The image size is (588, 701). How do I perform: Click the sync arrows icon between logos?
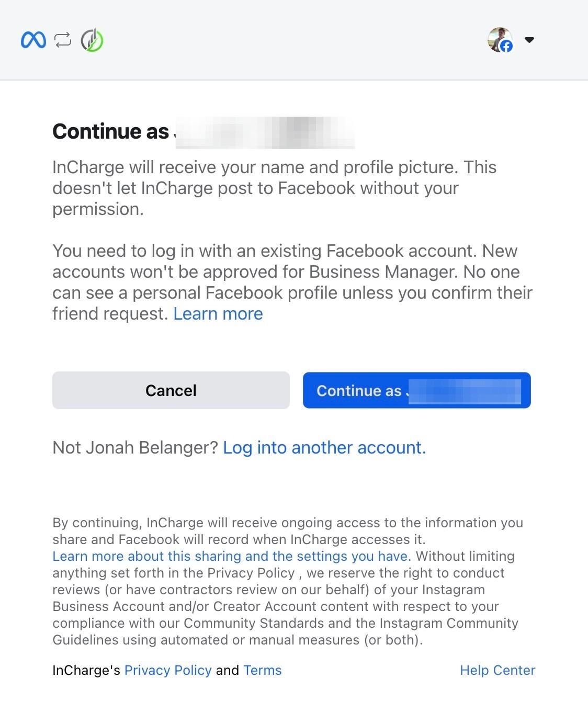click(x=63, y=40)
